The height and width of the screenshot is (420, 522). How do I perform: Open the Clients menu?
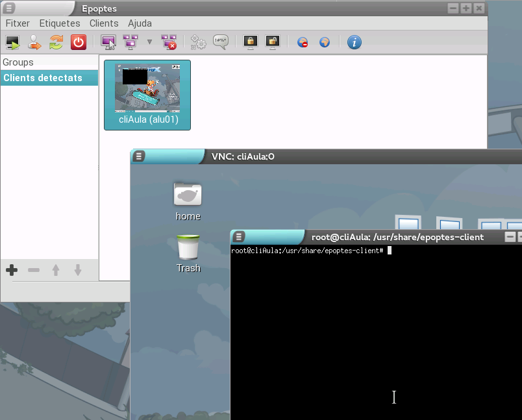[x=104, y=23]
